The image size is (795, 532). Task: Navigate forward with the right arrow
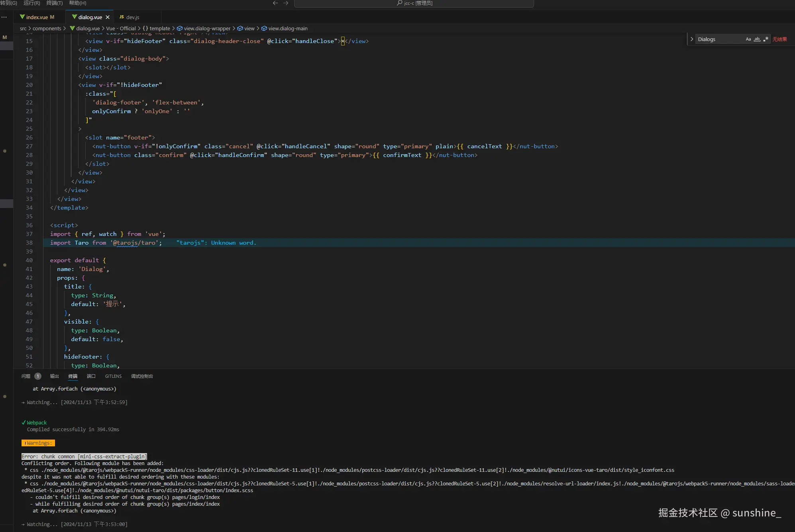point(286,3)
